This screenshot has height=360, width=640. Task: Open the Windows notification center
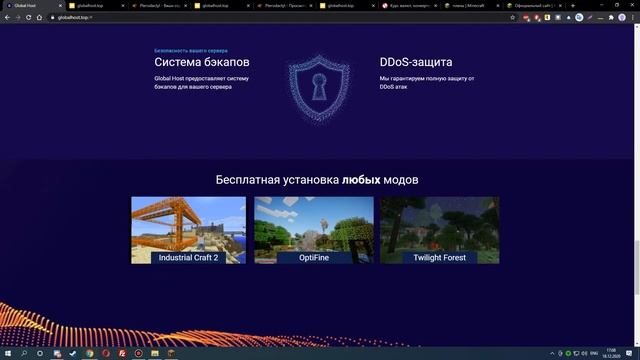629,353
